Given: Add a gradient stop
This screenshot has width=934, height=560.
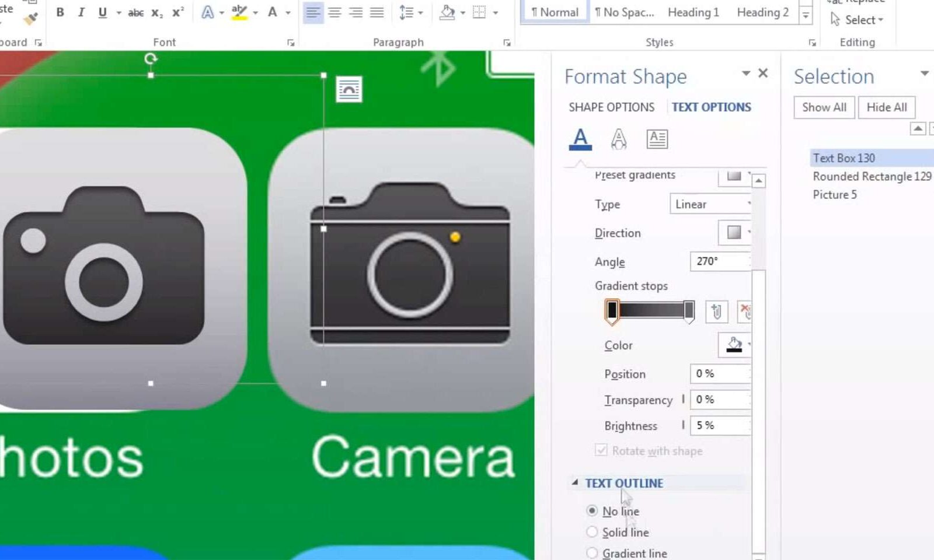Looking at the screenshot, I should [717, 311].
